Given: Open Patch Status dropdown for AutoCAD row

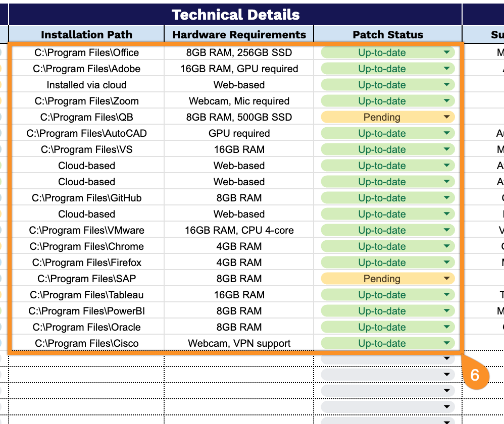Looking at the screenshot, I should (446, 133).
